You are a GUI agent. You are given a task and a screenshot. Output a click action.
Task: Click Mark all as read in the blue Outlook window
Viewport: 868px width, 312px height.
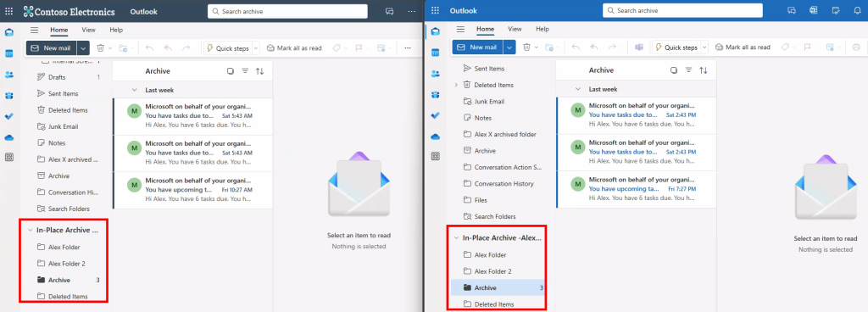(x=743, y=47)
